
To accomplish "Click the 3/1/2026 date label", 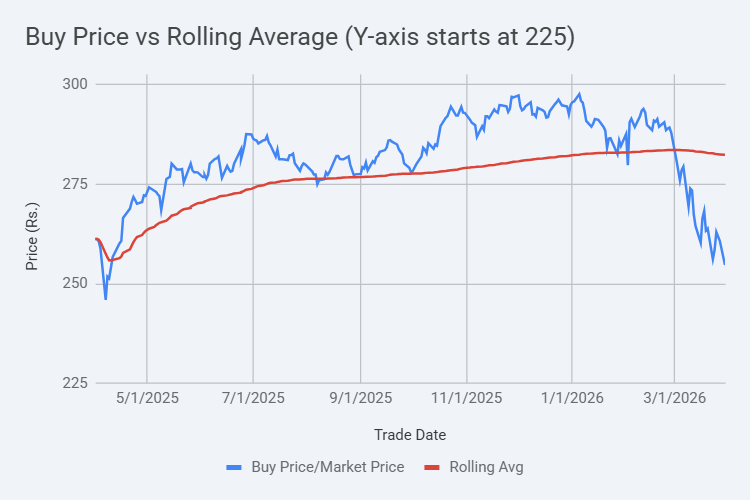I will pyautogui.click(x=674, y=398).
